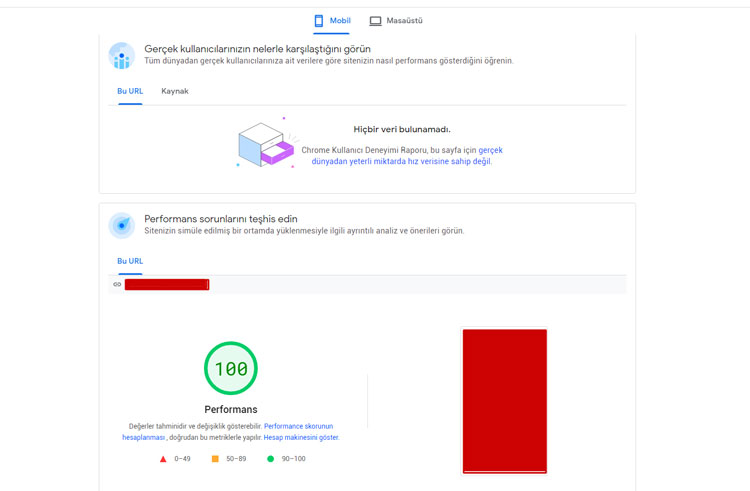Open the Kaynak tab
This screenshot has width=750, height=491.
(x=175, y=91)
